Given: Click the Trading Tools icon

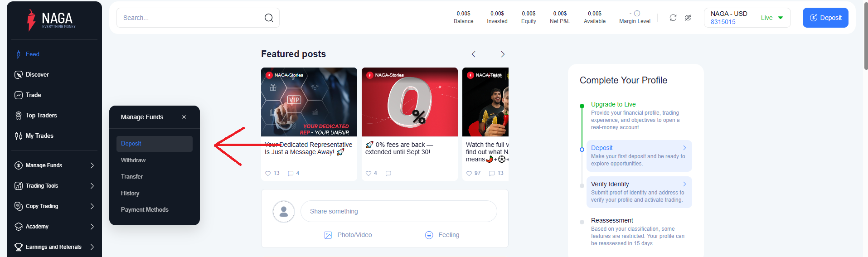Looking at the screenshot, I should 19,186.
